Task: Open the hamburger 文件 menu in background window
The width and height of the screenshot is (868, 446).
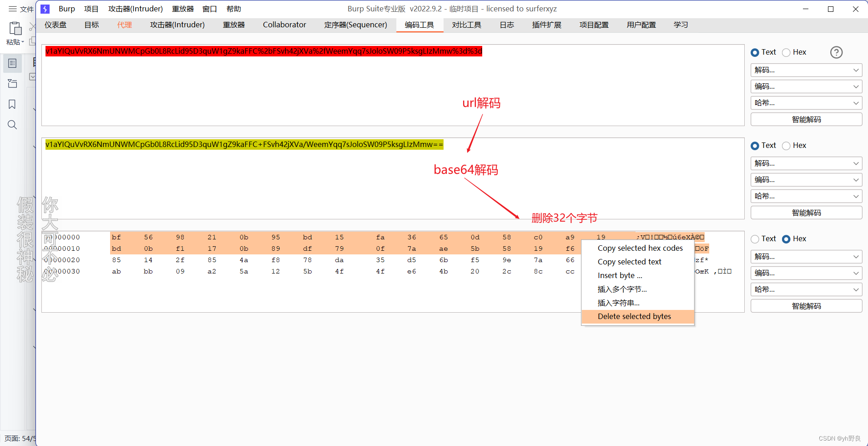Action: [21, 9]
